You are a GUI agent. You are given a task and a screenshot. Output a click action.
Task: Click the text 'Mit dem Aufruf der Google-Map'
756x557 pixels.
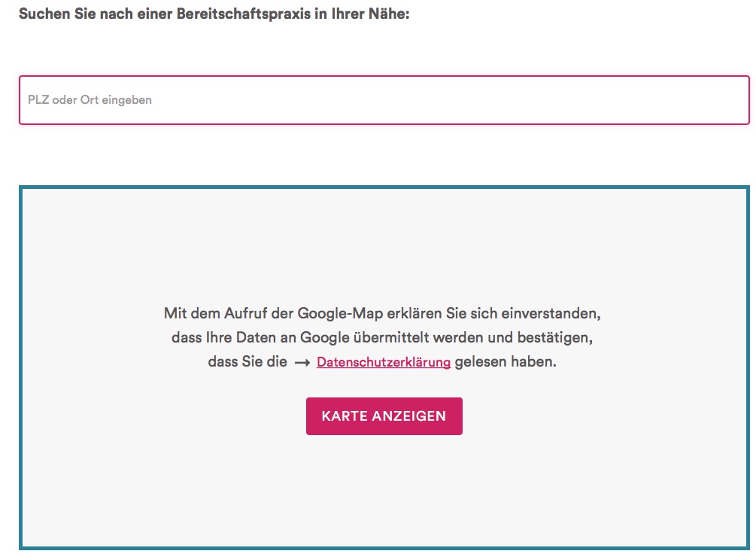[x=273, y=313]
